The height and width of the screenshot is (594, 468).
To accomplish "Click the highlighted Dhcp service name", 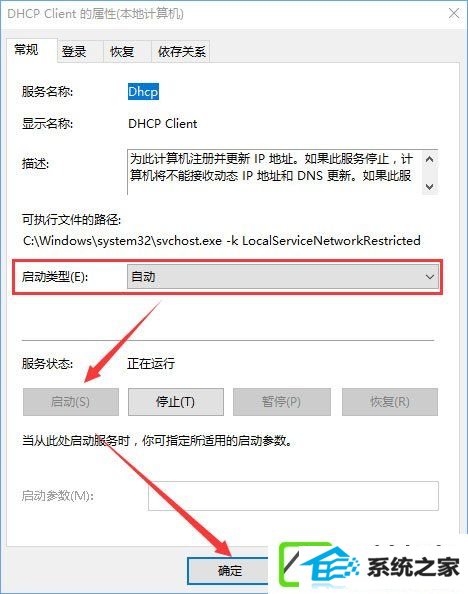I will [x=143, y=92].
